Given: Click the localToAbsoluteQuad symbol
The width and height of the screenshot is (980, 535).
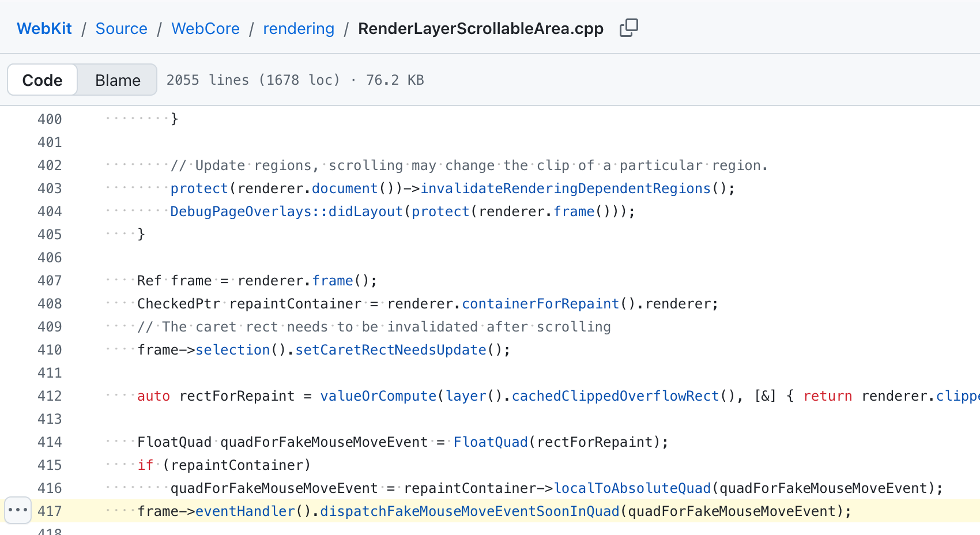Looking at the screenshot, I should (632, 488).
